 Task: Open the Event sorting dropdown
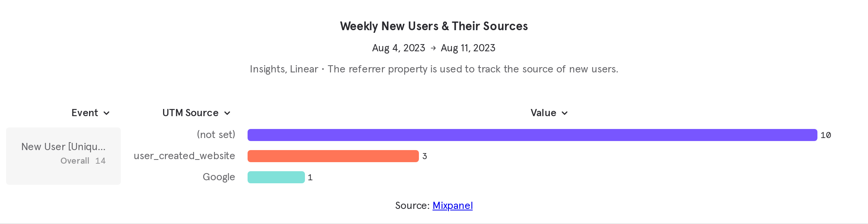click(106, 113)
